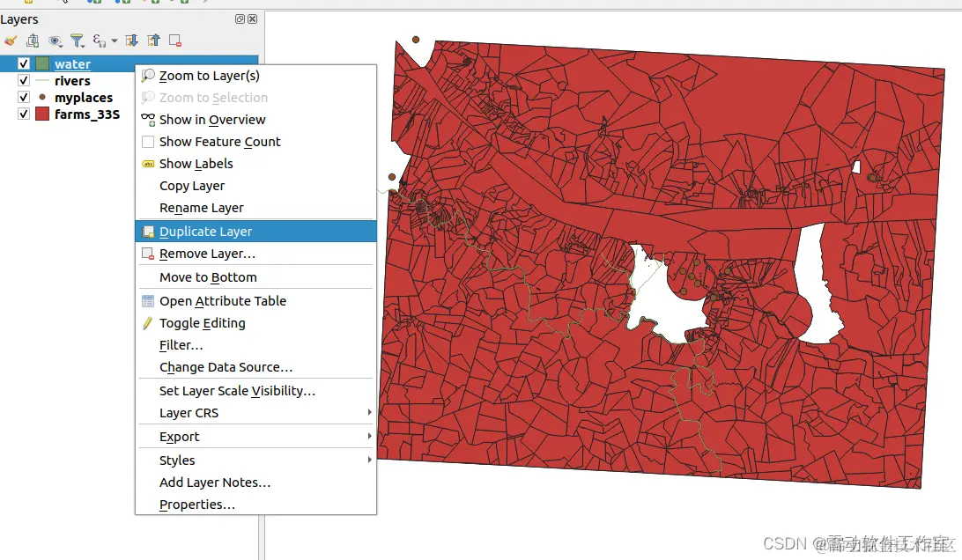Click the Collapse All layers icon
This screenshot has height=560, width=962.
tap(153, 41)
